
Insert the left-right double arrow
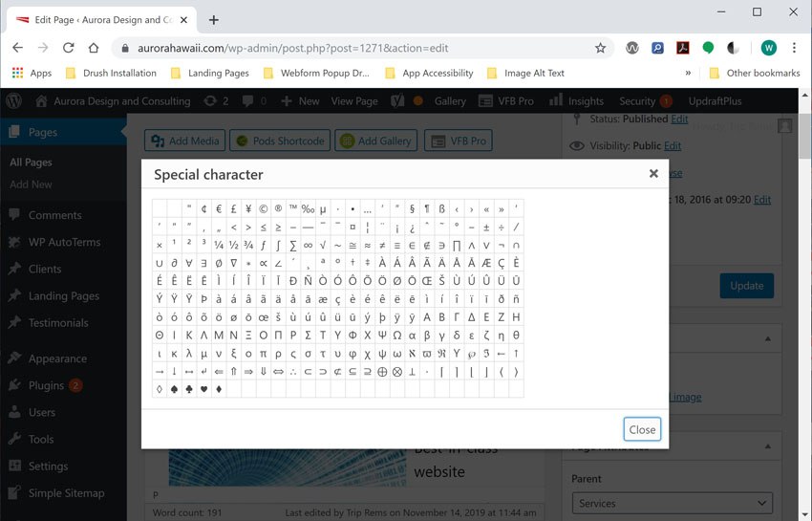coord(279,372)
